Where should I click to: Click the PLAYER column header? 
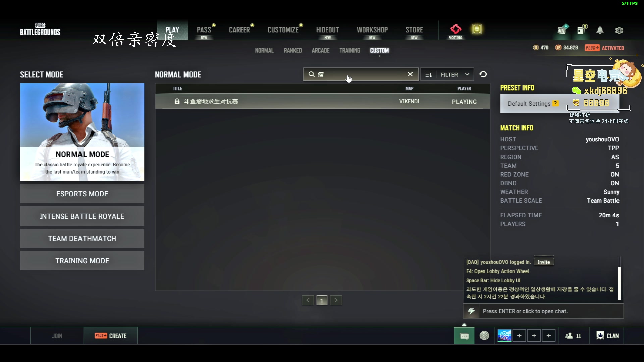pyautogui.click(x=464, y=88)
